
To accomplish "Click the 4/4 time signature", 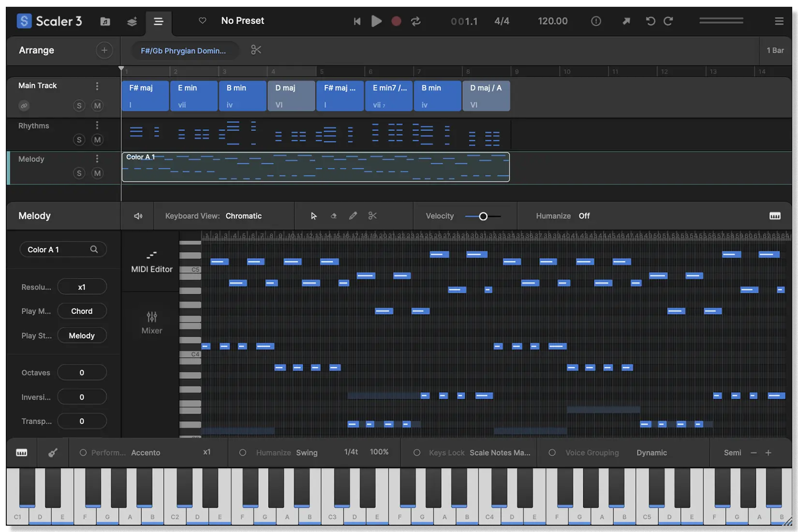I will (x=502, y=21).
